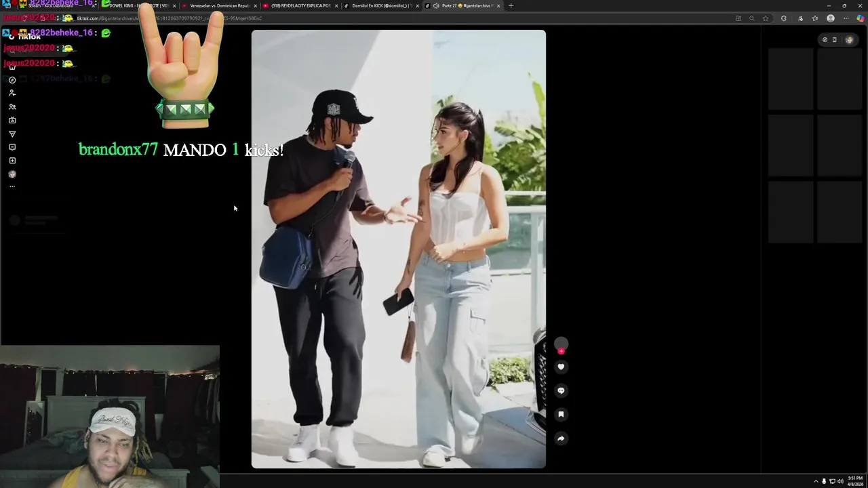Click the not-interested circle icon top right
Screen dimensions: 868x488
825,40
